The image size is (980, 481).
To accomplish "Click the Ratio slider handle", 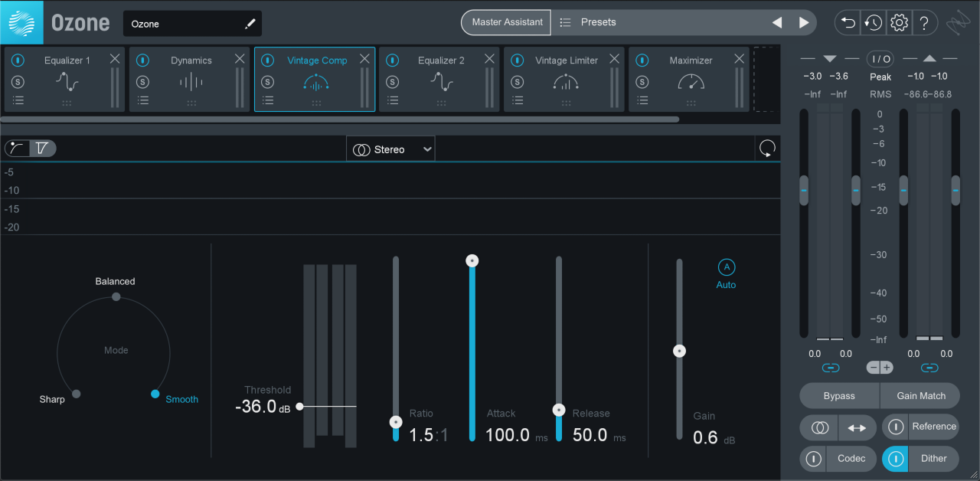I will tap(396, 422).
